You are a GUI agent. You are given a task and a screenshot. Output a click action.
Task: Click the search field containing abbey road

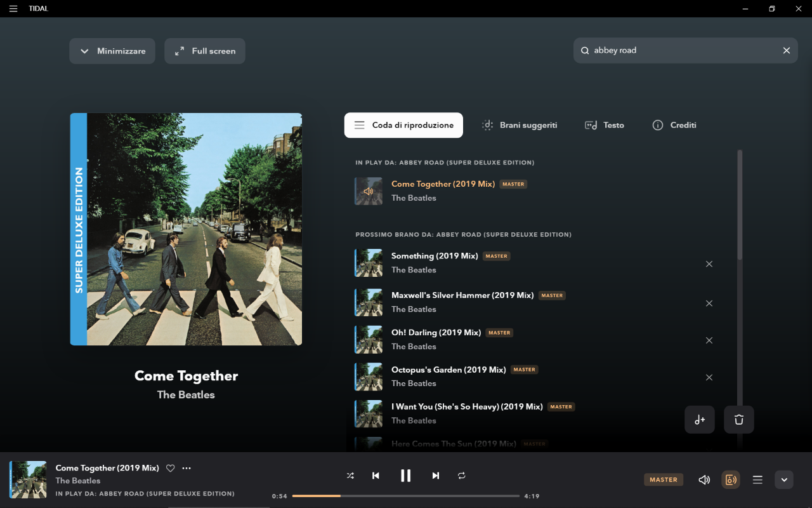(686, 50)
